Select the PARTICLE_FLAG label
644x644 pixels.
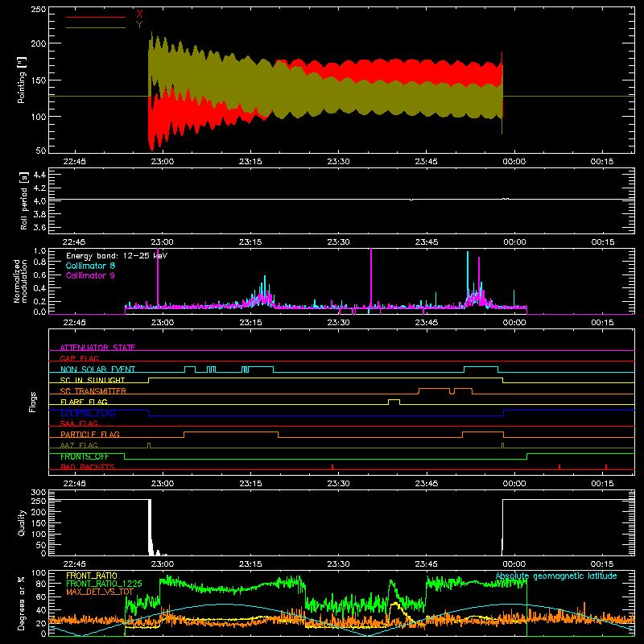pyautogui.click(x=90, y=435)
